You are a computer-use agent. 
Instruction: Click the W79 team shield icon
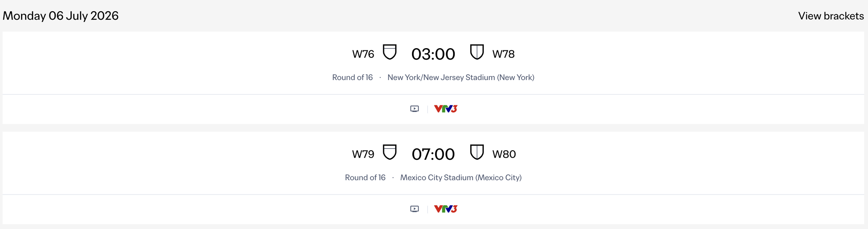[389, 152]
